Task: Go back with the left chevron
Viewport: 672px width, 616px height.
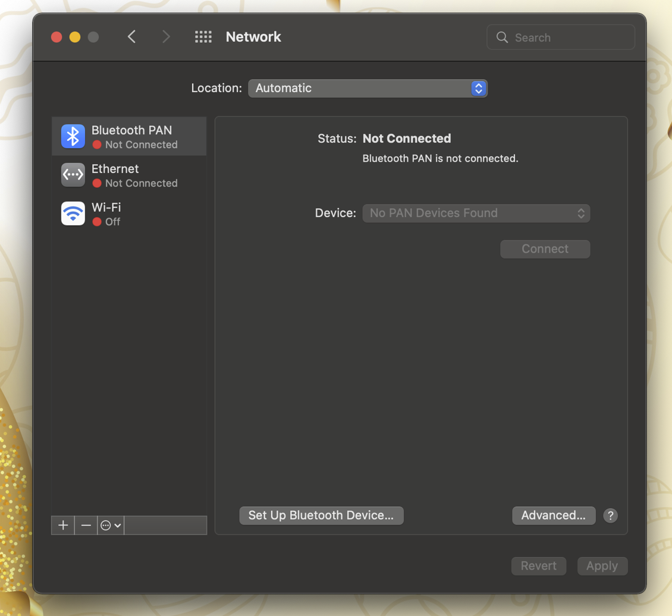Action: pyautogui.click(x=132, y=37)
